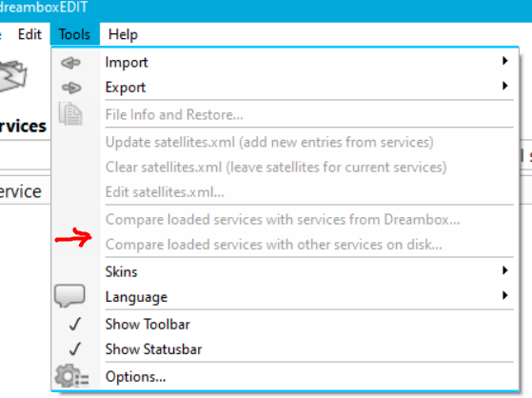Click the File Info document icon

(70, 113)
